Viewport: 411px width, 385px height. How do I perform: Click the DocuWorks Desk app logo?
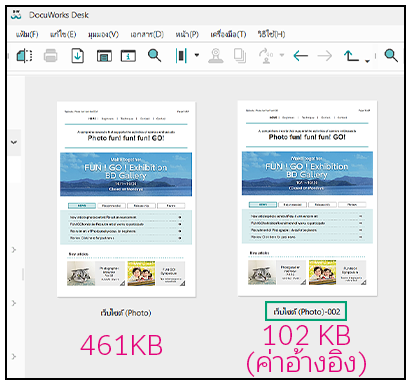tap(16, 15)
